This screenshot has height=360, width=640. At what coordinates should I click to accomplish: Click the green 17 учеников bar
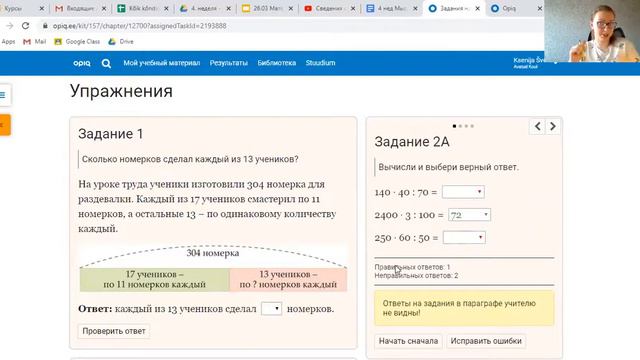click(154, 280)
